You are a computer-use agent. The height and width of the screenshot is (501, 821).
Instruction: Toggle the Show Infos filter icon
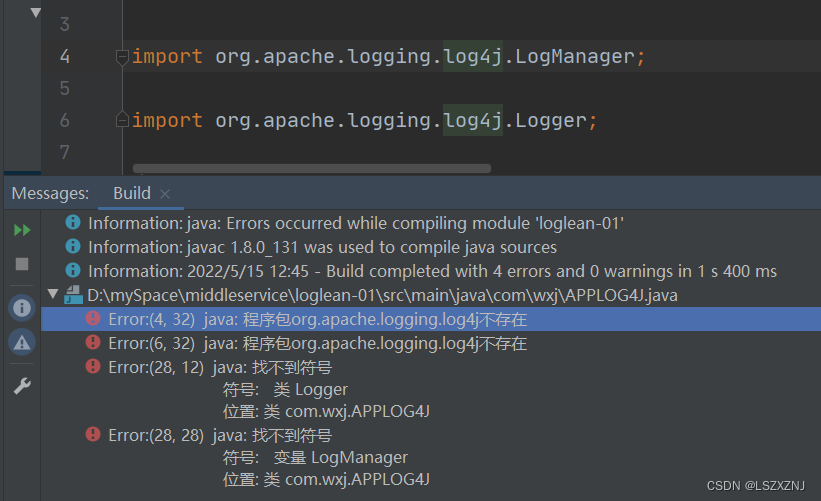click(22, 307)
